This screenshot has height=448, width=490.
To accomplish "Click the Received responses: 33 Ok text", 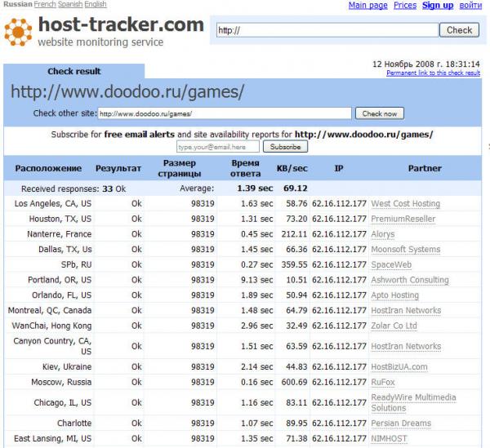I will [73, 189].
